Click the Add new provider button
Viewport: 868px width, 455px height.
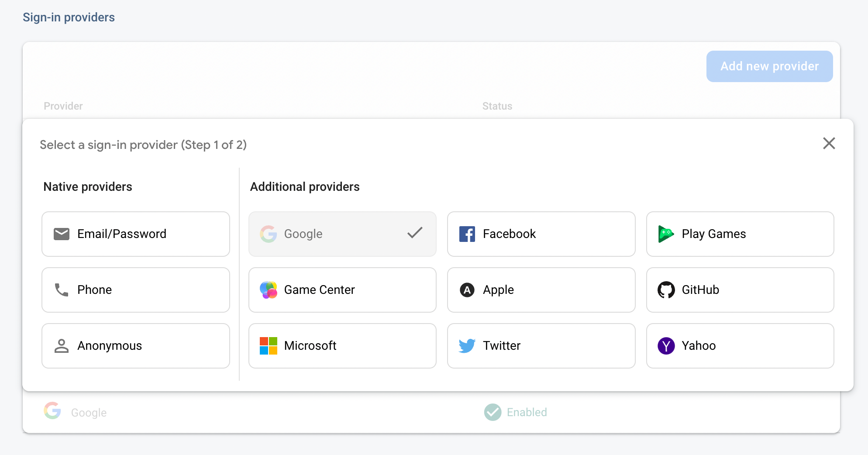pyautogui.click(x=770, y=66)
